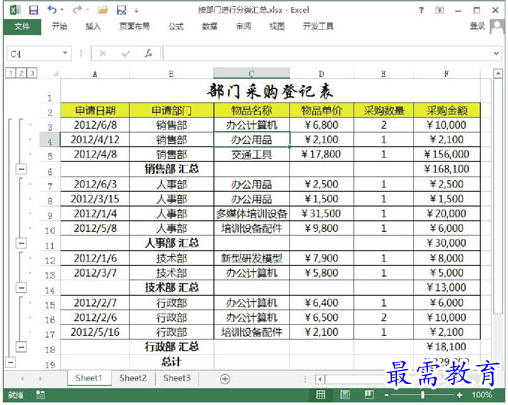Viewport: 508px width, 405px height.
Task: Collapse the 总计 grand total outline group
Action: click(x=11, y=362)
